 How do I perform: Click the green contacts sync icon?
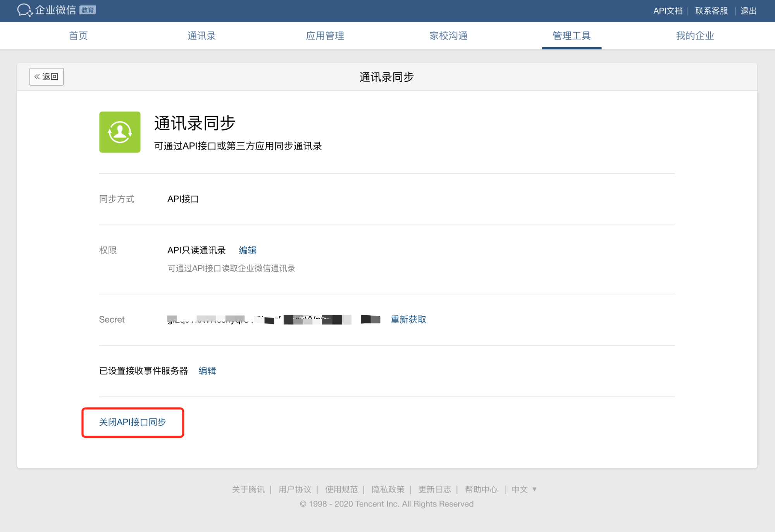(120, 132)
